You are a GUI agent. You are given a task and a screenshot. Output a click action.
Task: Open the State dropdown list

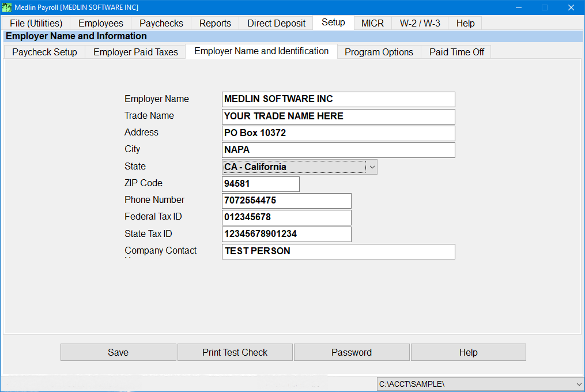click(372, 167)
